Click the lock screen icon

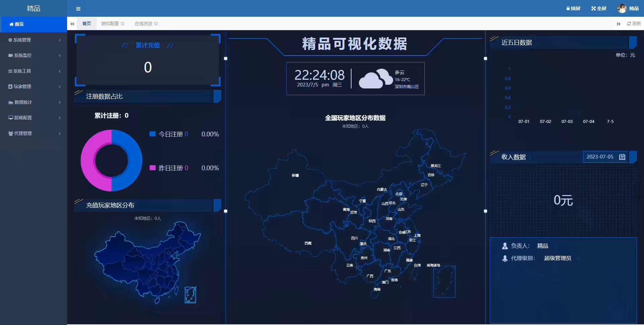pos(568,9)
